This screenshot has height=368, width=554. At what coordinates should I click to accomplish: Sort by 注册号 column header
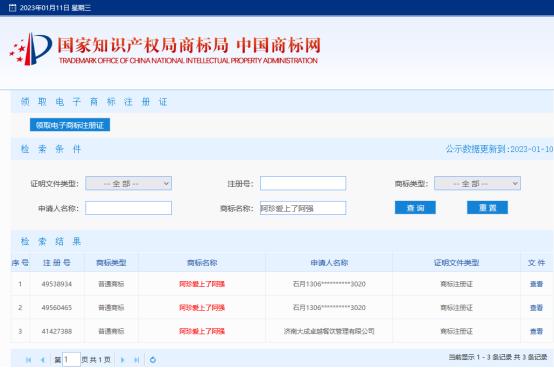tap(57, 263)
